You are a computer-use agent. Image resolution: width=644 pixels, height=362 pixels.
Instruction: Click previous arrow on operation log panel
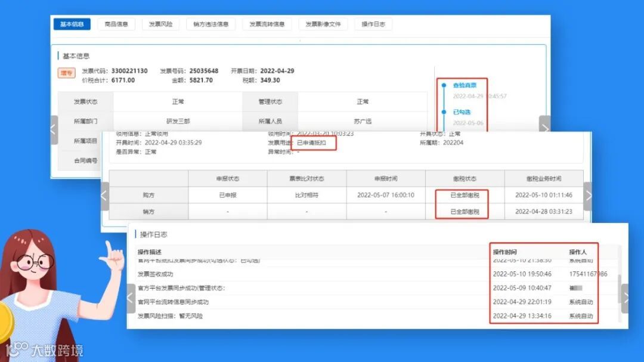coord(131,298)
